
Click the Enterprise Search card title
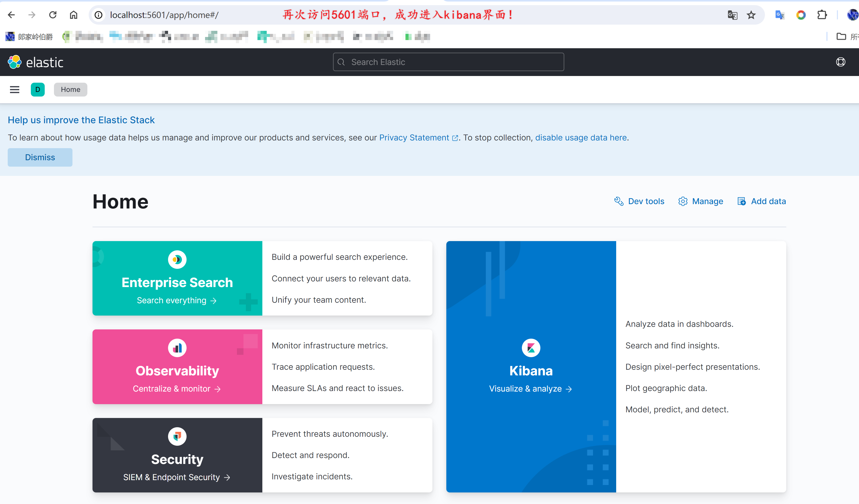coord(177,283)
